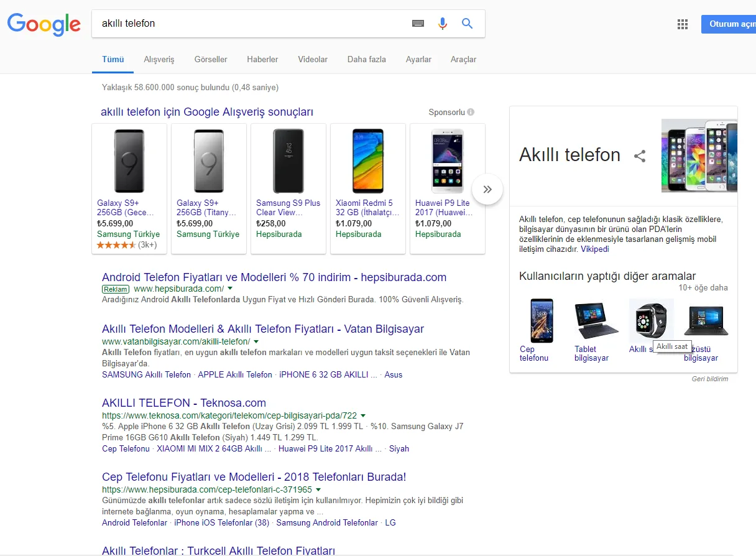756x556 pixels.
Task: Open Xiaomi Redmi 5 32 GB product image
Action: pyautogui.click(x=368, y=161)
